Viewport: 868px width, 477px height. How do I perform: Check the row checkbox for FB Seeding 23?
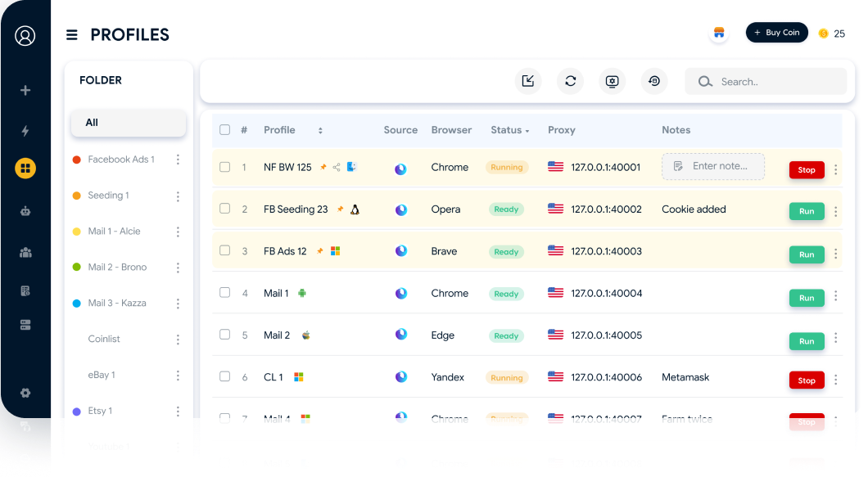tap(224, 209)
